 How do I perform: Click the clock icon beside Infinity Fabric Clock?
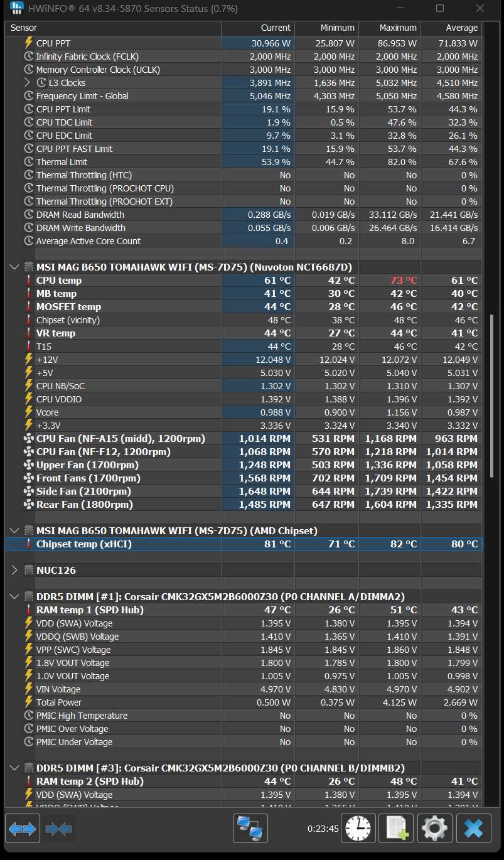coord(28,56)
